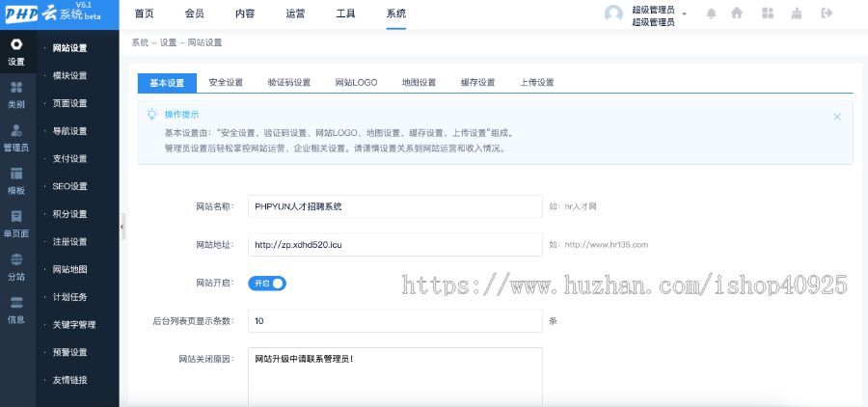Screen dimensions: 868x407
Task: Open 支付设置 in the side menu
Action: [x=69, y=158]
